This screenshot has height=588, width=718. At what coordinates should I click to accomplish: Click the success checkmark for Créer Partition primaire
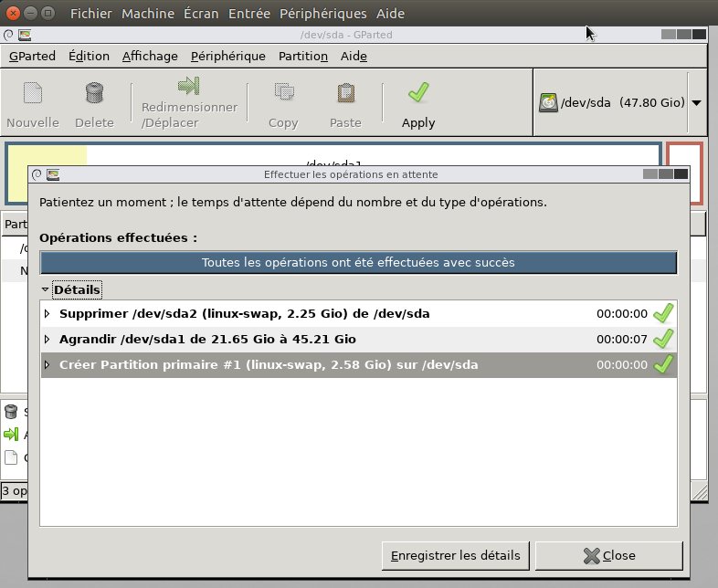click(x=663, y=364)
